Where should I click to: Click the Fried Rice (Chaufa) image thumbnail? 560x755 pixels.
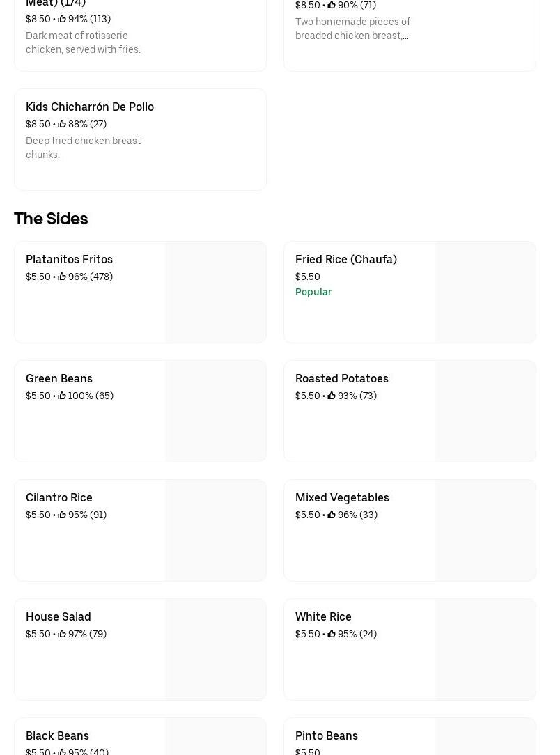[x=485, y=292]
